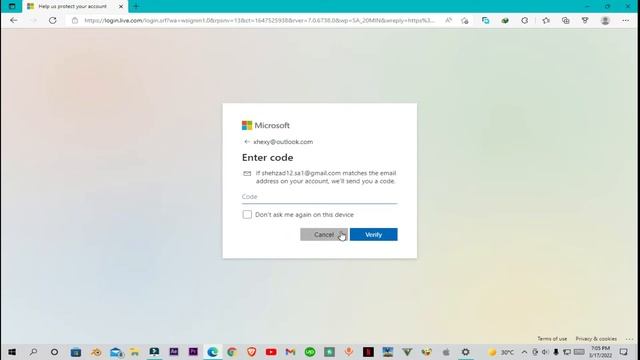The width and height of the screenshot is (640, 360).
Task: Open the volume speaker tray icon
Action: click(545, 352)
